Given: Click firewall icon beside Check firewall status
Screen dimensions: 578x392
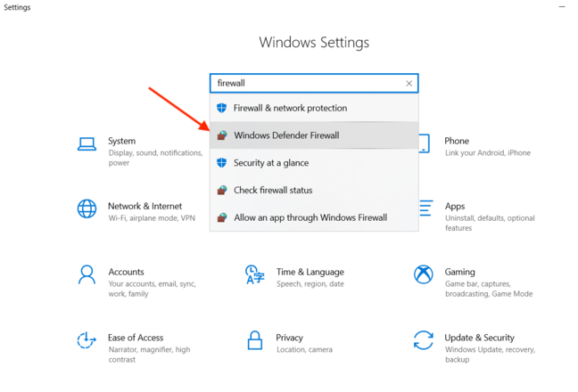Looking at the screenshot, I should 222,190.
